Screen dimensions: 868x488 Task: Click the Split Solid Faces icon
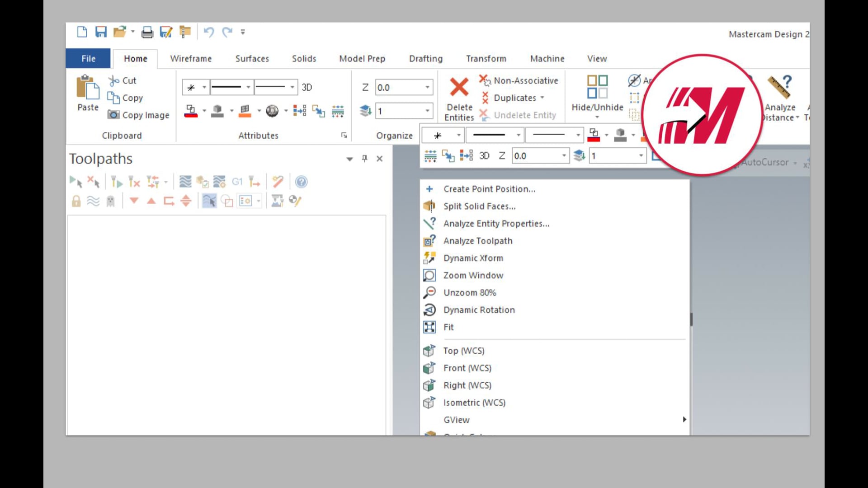[429, 206]
